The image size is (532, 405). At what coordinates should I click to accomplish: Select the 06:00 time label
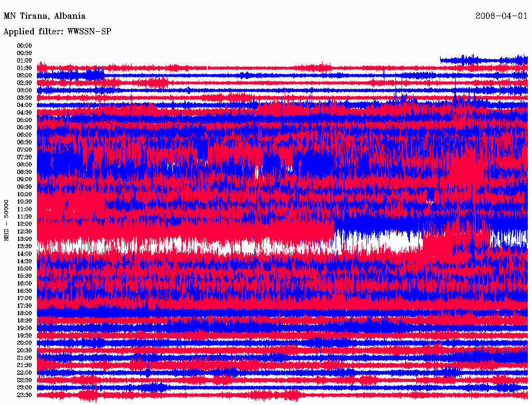point(24,134)
